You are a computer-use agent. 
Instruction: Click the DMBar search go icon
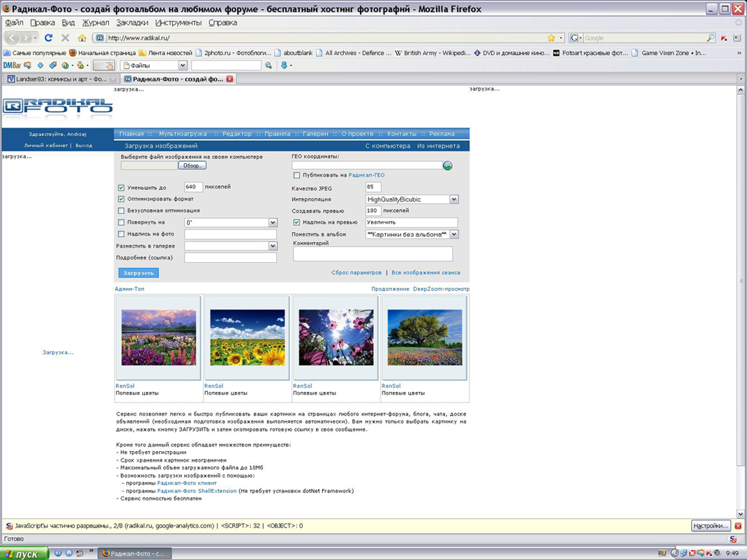tap(269, 66)
